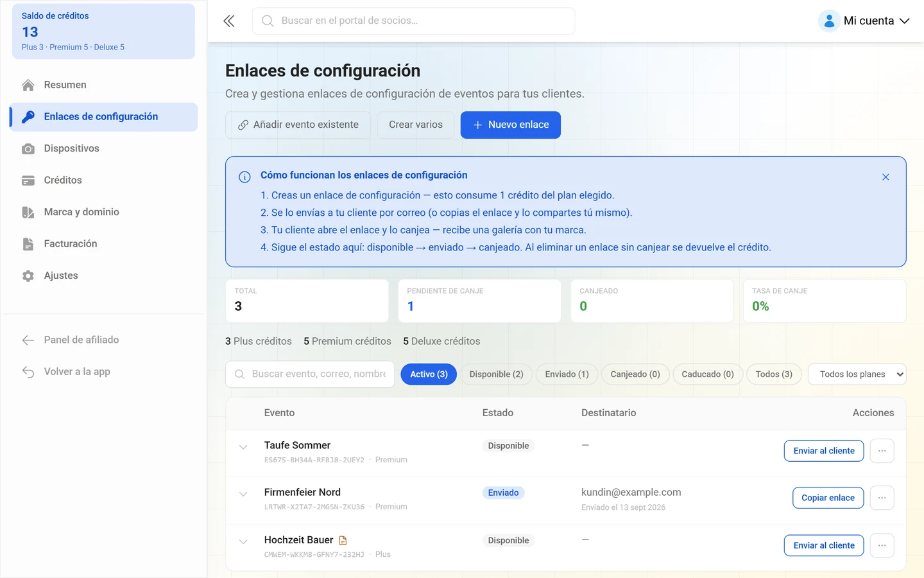This screenshot has height=578, width=924.
Task: Focus the event search field
Action: pos(310,374)
